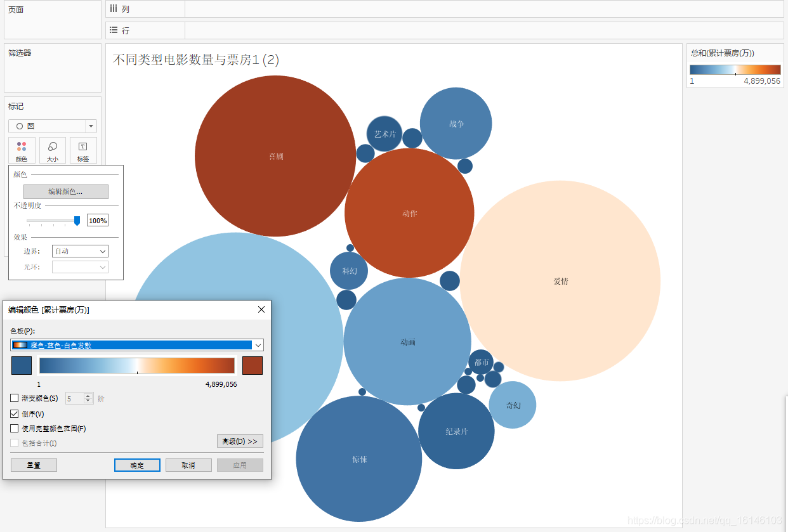The width and height of the screenshot is (788, 532).
Task: Close the Edit Colors dialog
Action: 261,309
